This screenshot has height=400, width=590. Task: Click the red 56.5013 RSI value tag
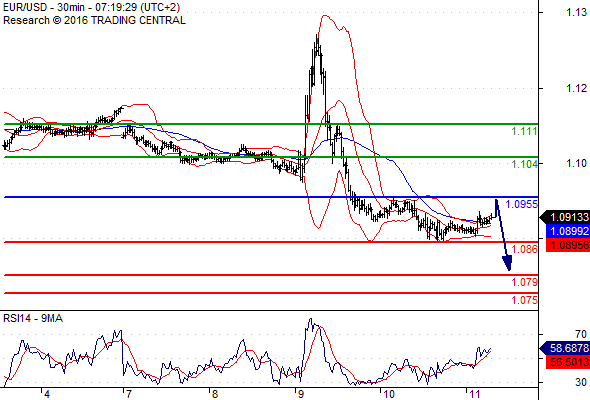point(567,362)
